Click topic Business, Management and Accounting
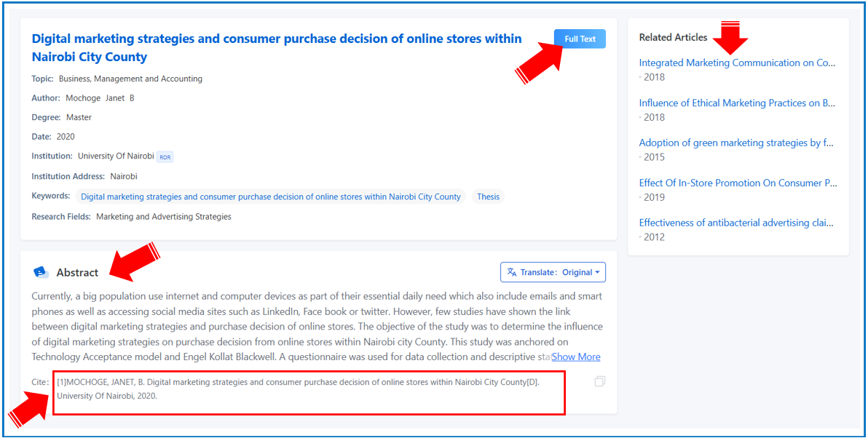The image size is (868, 438). pyautogui.click(x=130, y=79)
